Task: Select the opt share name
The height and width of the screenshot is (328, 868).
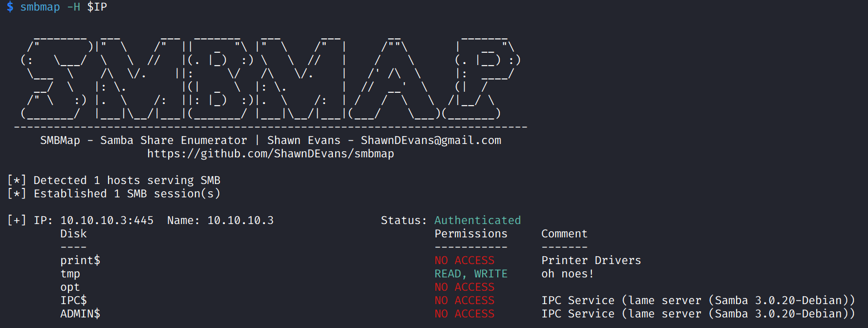Action: 70,287
